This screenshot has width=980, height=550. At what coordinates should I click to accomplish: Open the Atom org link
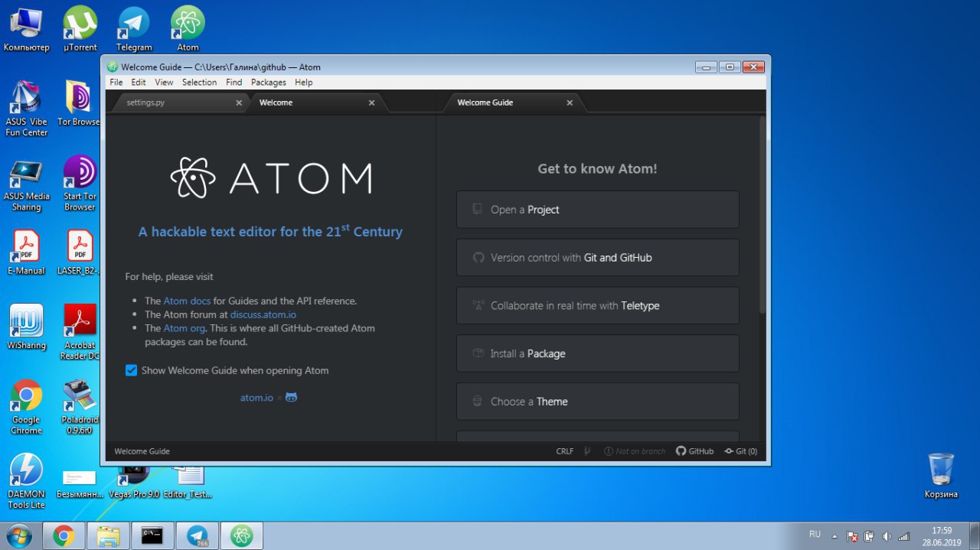(x=184, y=328)
